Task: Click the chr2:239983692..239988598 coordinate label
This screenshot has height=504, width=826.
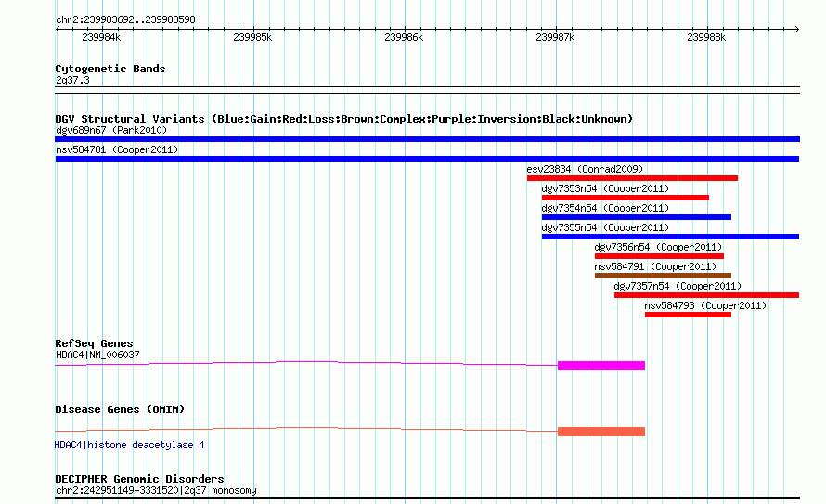Action: (125, 19)
